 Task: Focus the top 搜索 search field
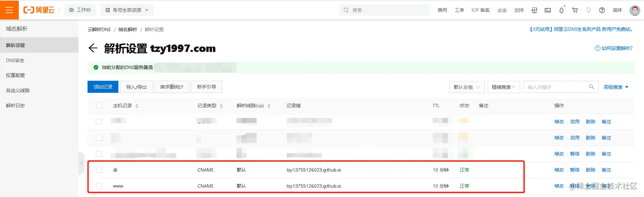(385, 10)
